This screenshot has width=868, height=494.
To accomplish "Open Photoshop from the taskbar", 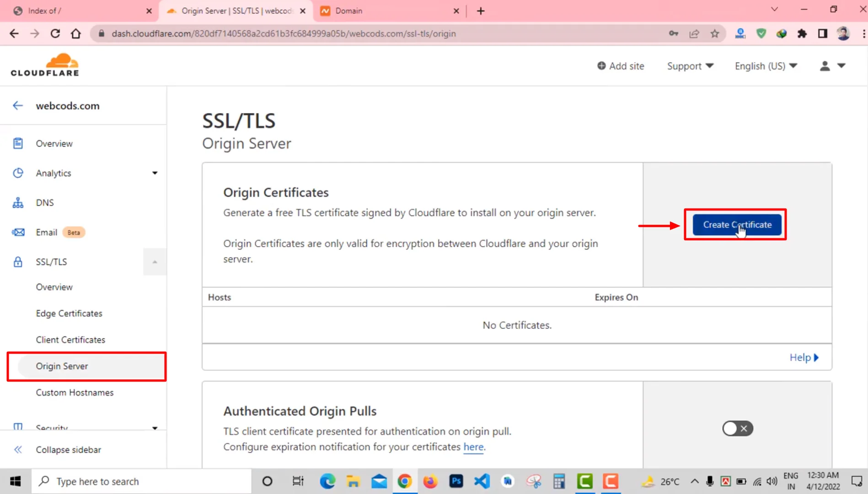I will [456, 481].
